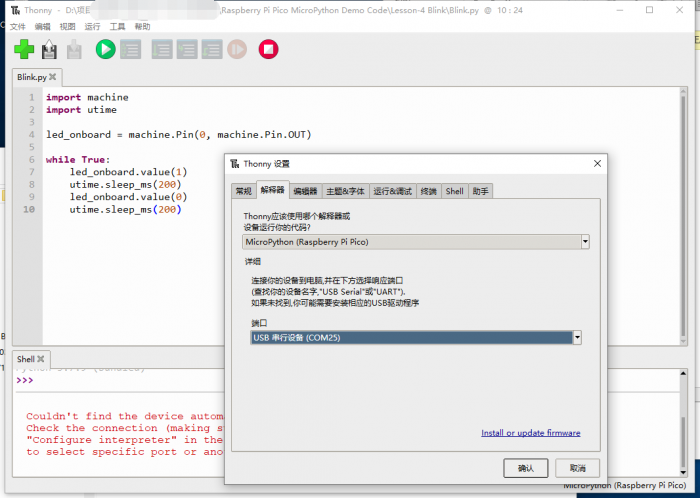Click the Step into toolbar icon

(187, 49)
